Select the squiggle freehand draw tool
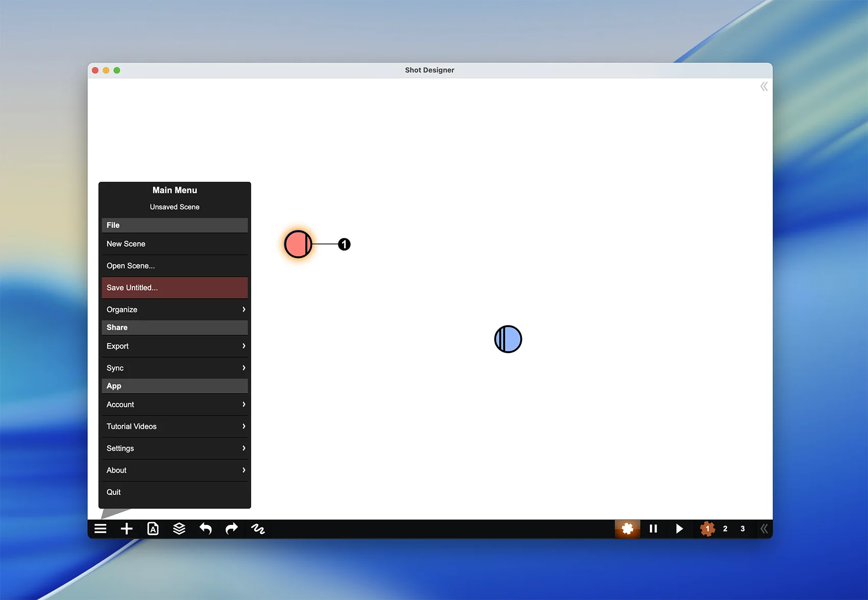Screen dimensions: 868x600 point(258,529)
